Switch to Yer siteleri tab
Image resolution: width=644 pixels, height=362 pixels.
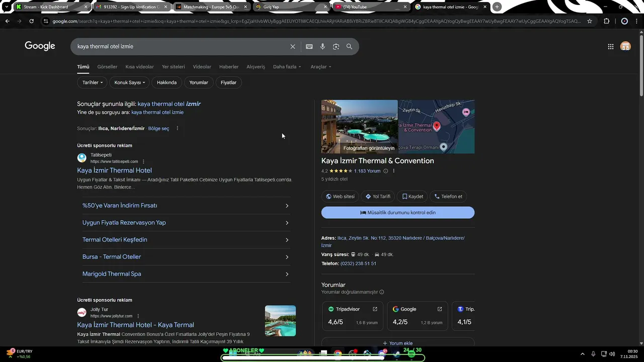tap(173, 67)
